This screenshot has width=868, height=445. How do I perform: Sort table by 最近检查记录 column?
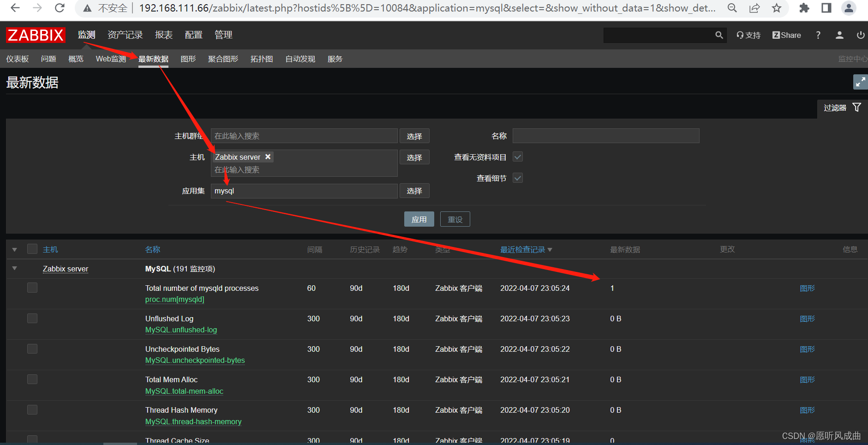(x=526, y=249)
